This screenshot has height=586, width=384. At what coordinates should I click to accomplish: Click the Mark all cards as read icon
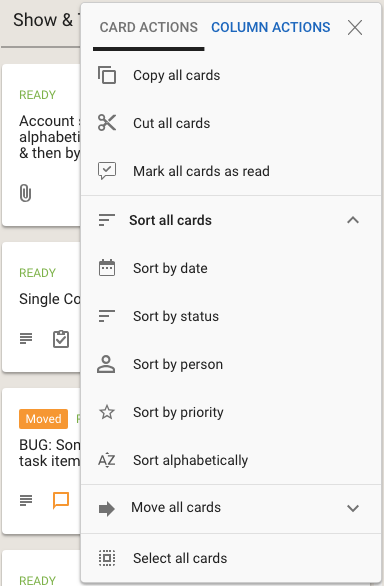pos(107,171)
